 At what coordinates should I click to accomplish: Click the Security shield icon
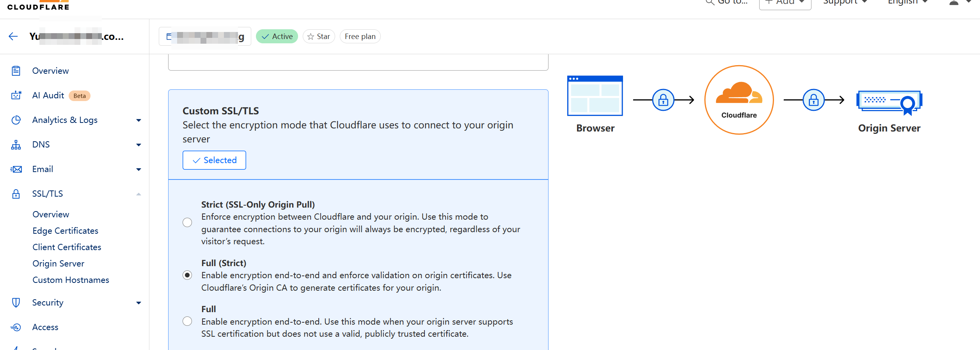pyautogui.click(x=16, y=303)
